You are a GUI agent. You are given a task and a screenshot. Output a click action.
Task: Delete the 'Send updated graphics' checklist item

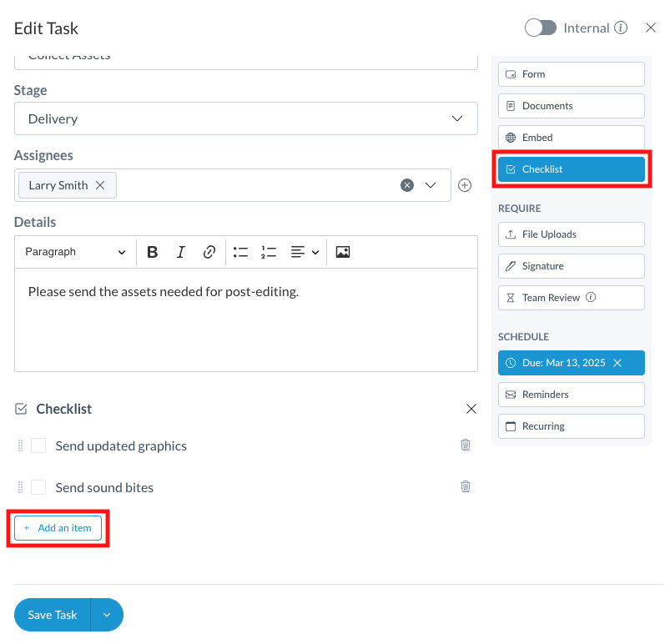click(466, 445)
